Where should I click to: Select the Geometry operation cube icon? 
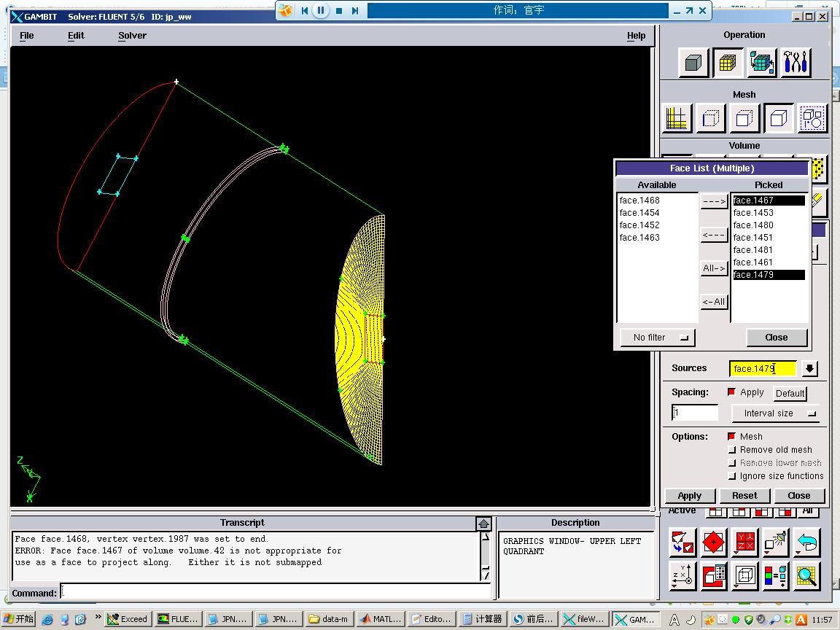click(x=693, y=63)
